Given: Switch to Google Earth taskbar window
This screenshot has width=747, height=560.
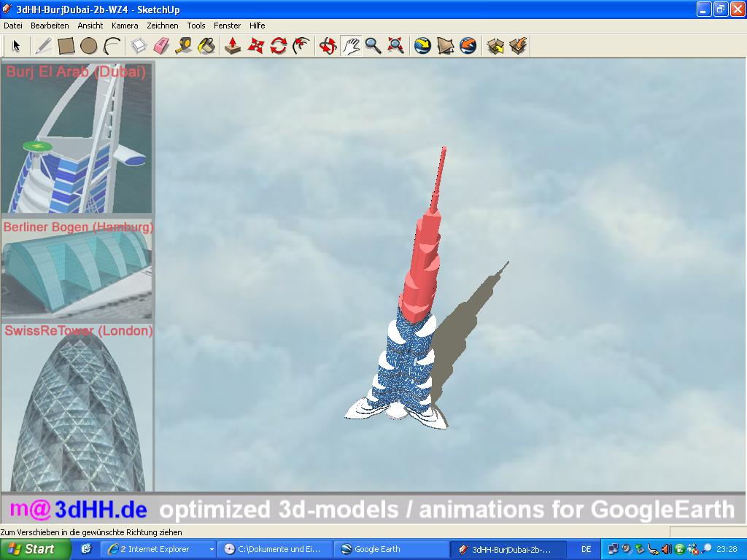Looking at the screenshot, I should [391, 549].
